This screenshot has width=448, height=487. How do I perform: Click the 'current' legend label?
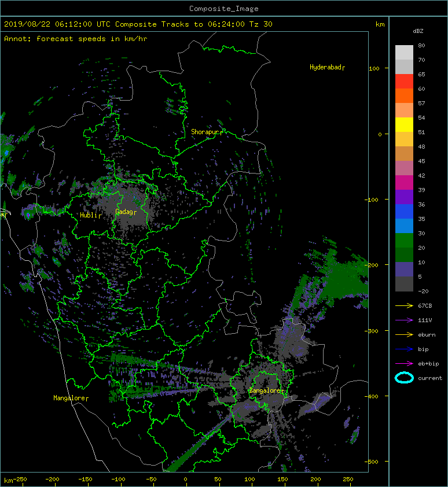pos(430,378)
